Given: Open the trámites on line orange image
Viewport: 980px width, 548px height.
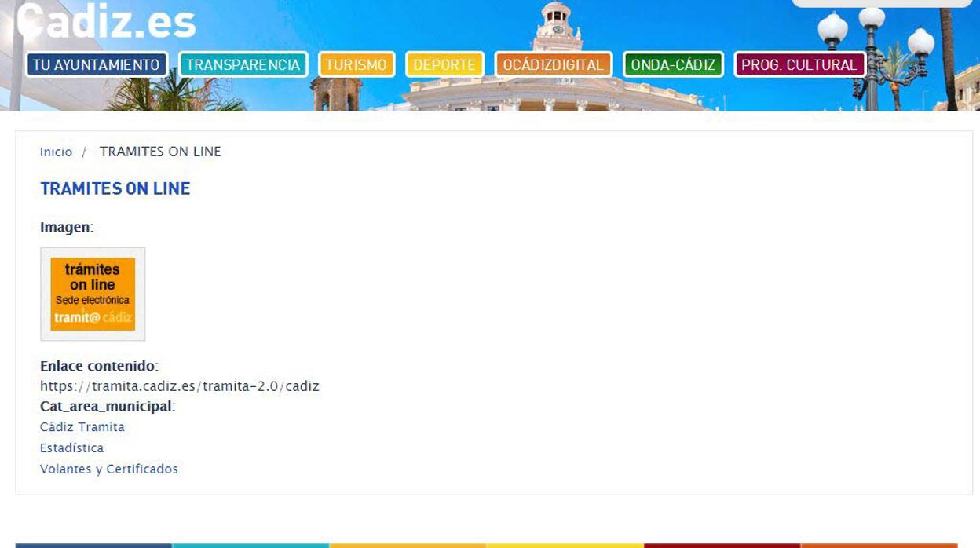Looking at the screenshot, I should [x=93, y=294].
